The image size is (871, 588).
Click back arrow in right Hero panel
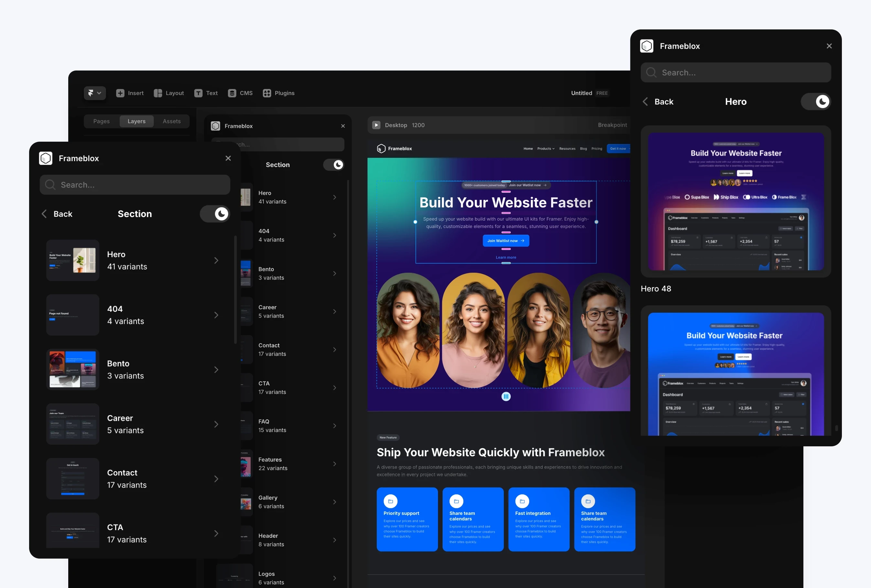point(645,102)
